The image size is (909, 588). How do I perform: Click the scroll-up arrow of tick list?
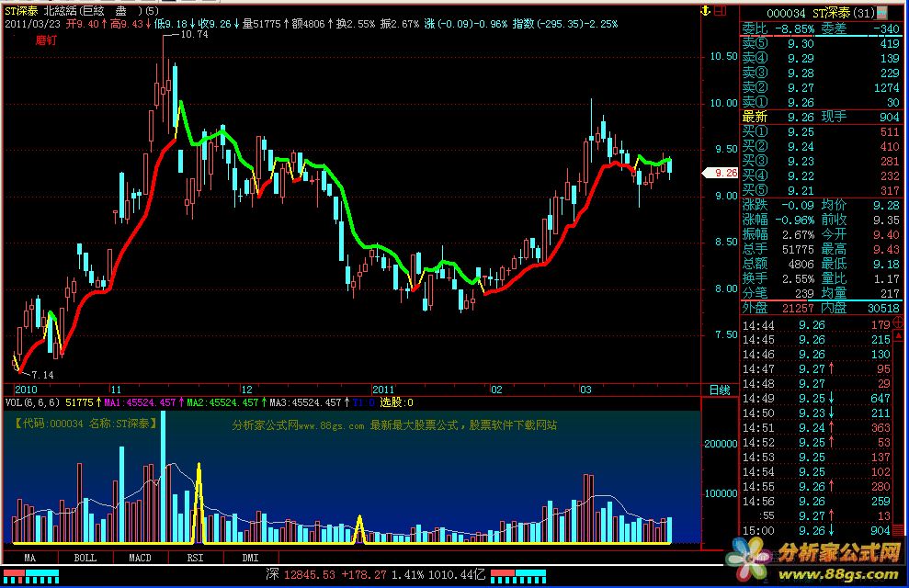pyautogui.click(x=899, y=336)
